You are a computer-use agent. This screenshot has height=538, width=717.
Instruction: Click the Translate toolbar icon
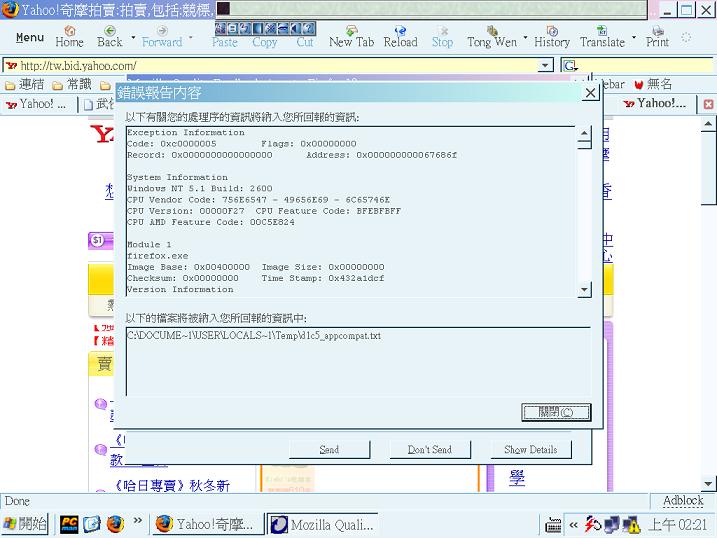click(602, 37)
